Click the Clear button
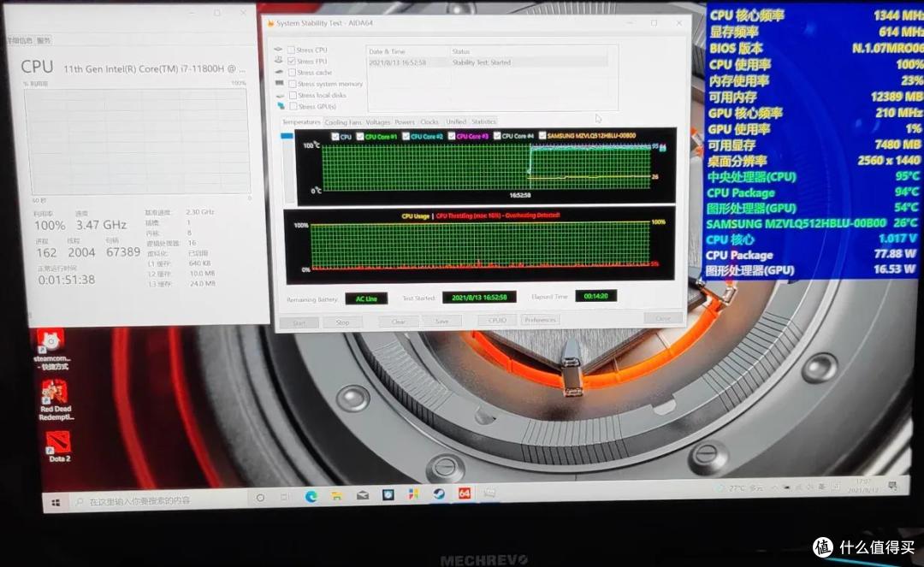Screen dimensions: 924x567 [399, 322]
